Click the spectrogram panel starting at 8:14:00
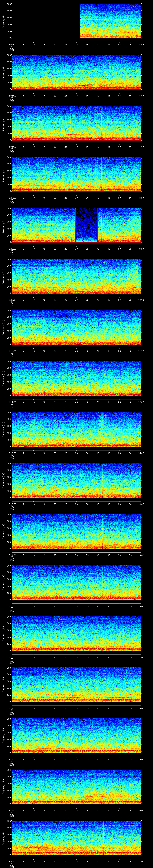The height and width of the screenshot is (868, 153). tap(77, 531)
